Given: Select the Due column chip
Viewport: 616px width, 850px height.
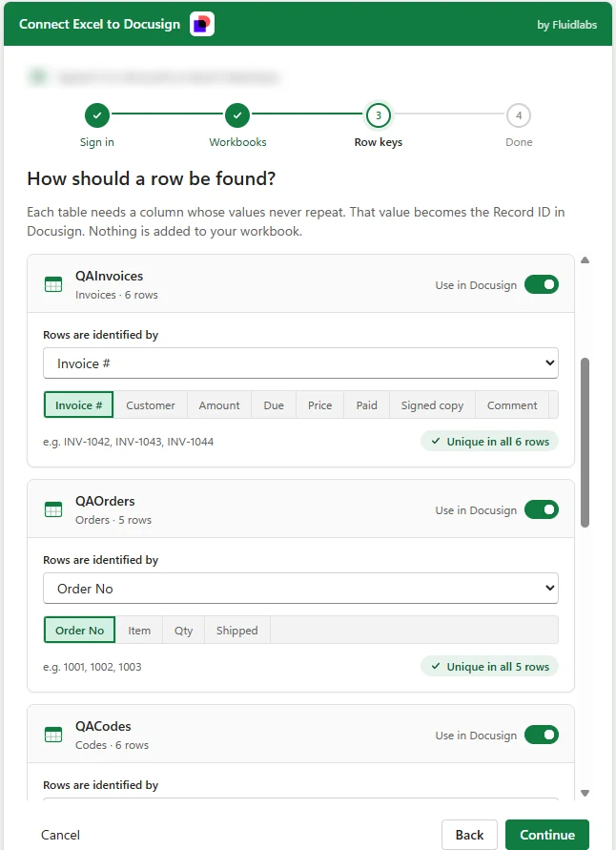Looking at the screenshot, I should [x=274, y=404].
